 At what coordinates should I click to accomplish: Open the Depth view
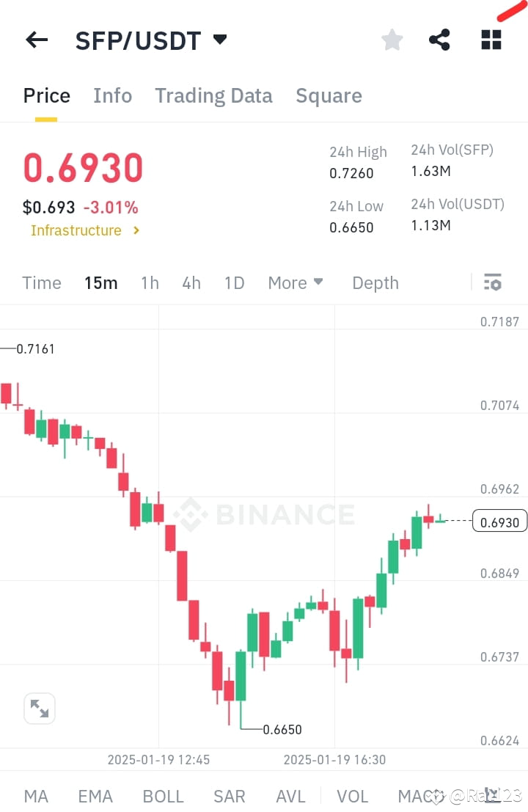(375, 282)
